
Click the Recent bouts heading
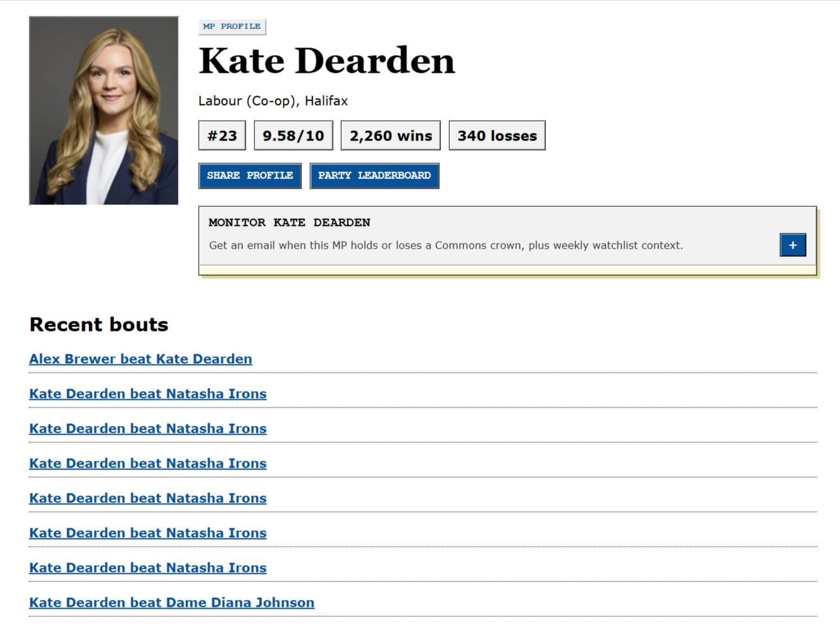click(x=99, y=325)
